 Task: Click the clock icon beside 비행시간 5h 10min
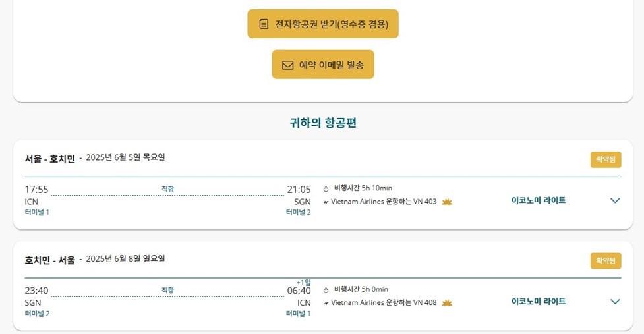(x=326, y=189)
